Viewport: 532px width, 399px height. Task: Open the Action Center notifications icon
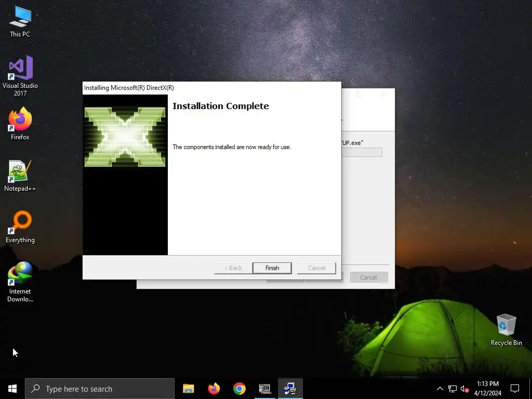coord(515,389)
